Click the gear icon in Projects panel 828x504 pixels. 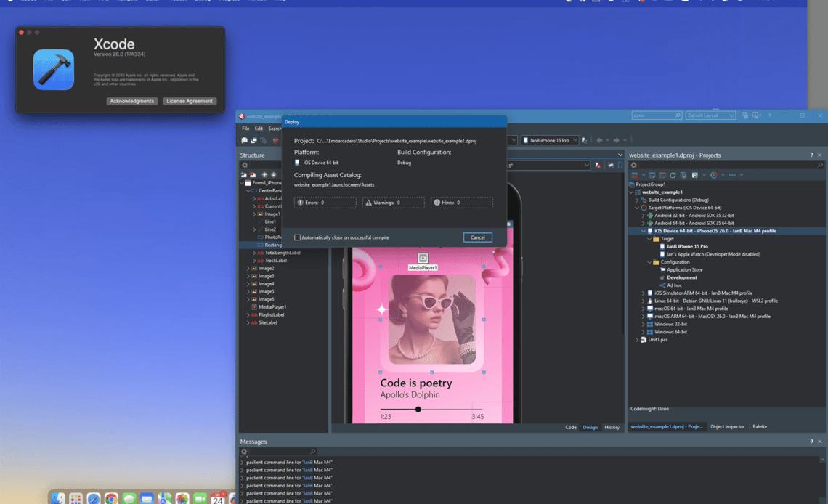(633, 165)
